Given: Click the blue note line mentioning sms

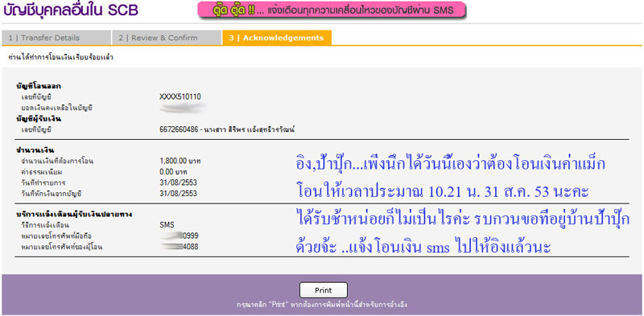Looking at the screenshot, I should coord(423,248).
